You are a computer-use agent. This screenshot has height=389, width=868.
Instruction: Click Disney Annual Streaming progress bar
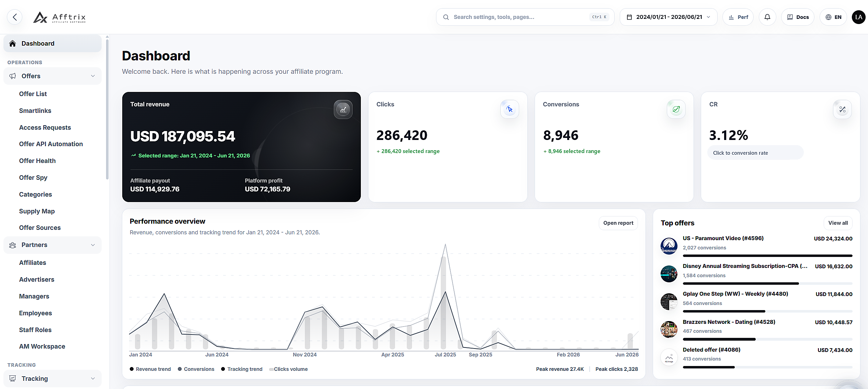tap(767, 283)
